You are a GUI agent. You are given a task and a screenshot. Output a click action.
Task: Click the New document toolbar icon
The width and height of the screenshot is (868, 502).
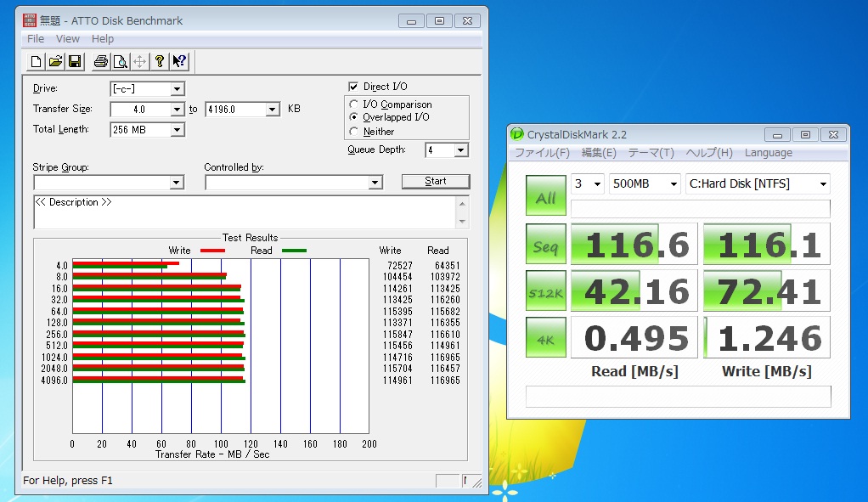pos(36,61)
